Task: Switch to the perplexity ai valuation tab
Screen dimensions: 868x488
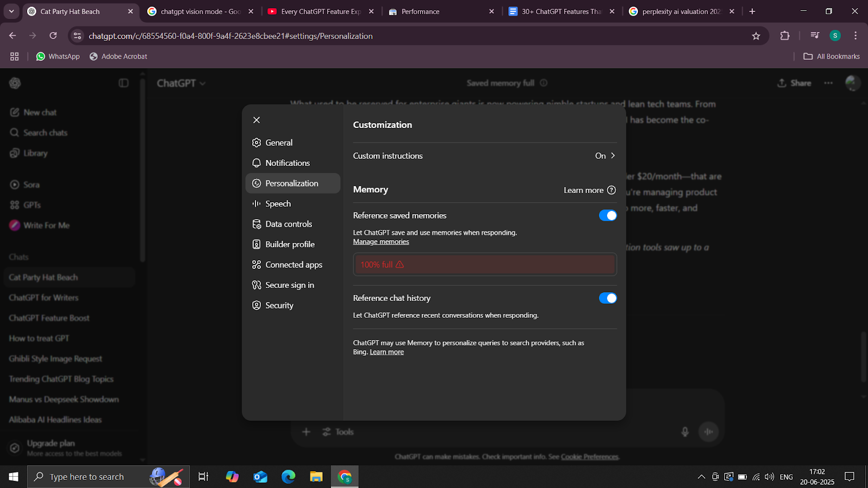Action: [x=682, y=11]
